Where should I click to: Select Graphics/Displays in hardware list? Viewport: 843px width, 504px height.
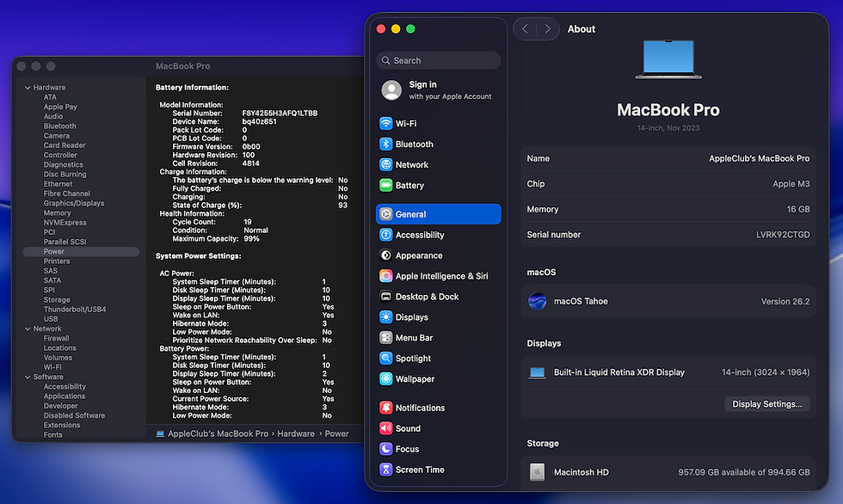[x=74, y=204]
